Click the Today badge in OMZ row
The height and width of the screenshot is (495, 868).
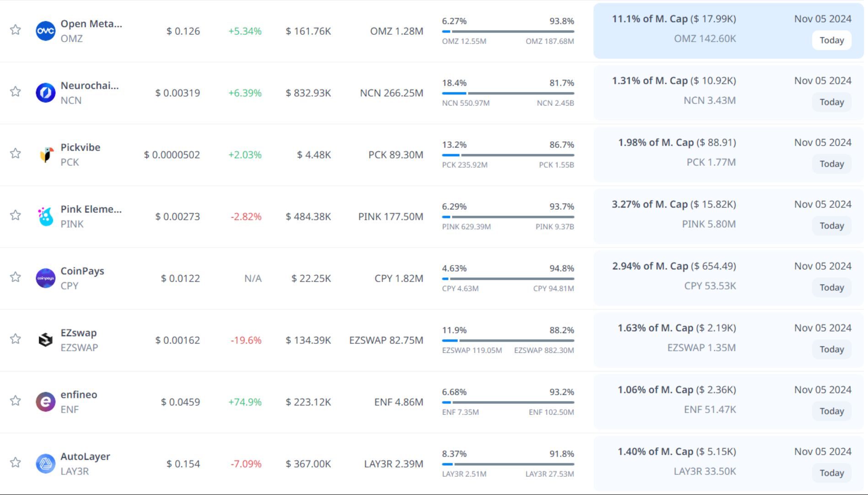tap(831, 40)
